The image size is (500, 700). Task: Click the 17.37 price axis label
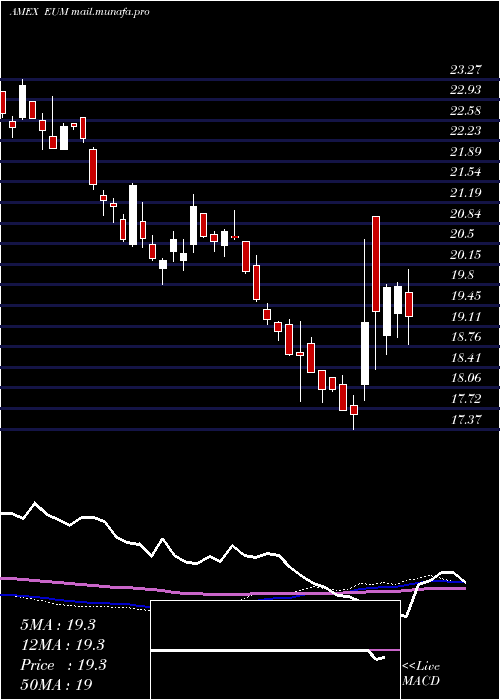click(x=466, y=419)
